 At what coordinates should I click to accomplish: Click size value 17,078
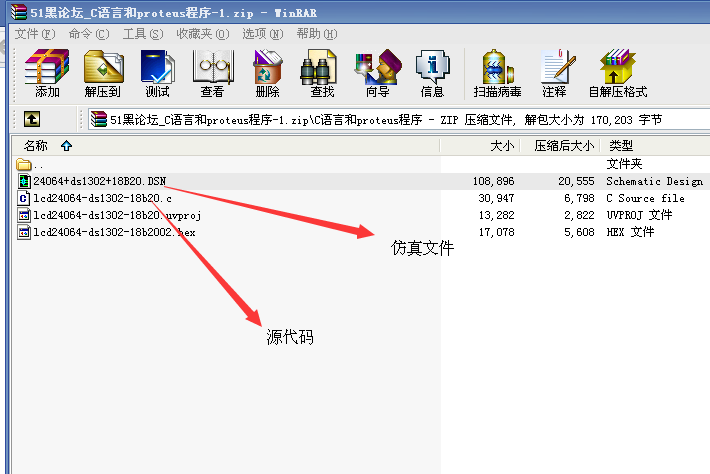[x=496, y=232]
